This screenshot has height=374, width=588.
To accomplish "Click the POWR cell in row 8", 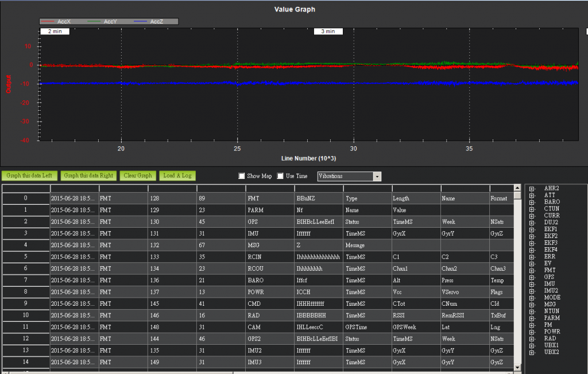I will pos(270,292).
